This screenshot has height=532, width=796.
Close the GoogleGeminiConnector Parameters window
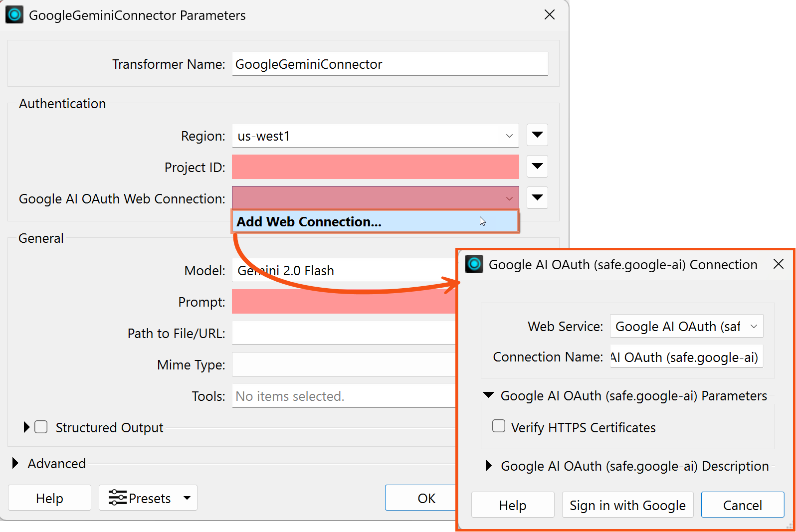click(x=550, y=15)
